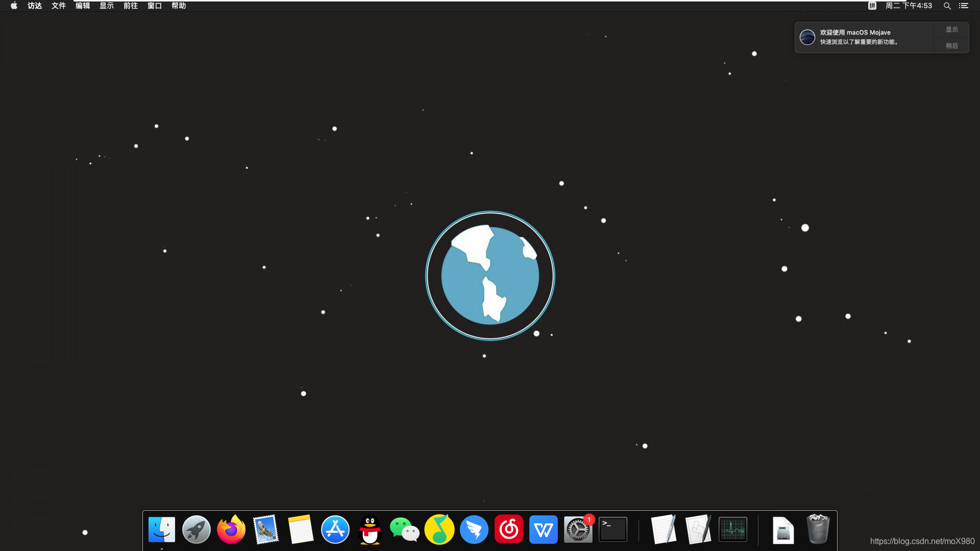Open the 访达 menu
Image resolution: width=980 pixels, height=551 pixels.
click(x=35, y=6)
